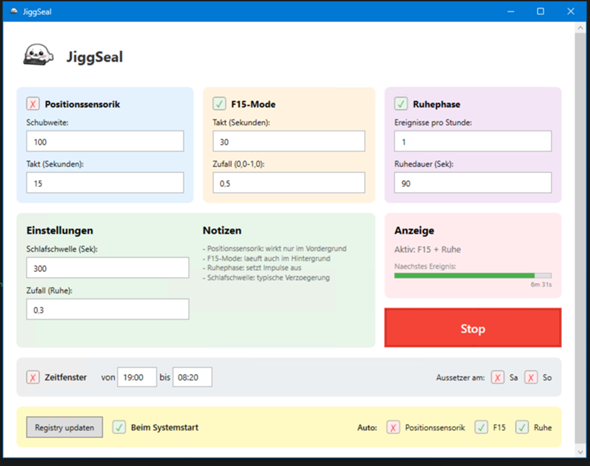Click the bis time field showing 08:20
Screen dimensions: 590x466
(192, 377)
